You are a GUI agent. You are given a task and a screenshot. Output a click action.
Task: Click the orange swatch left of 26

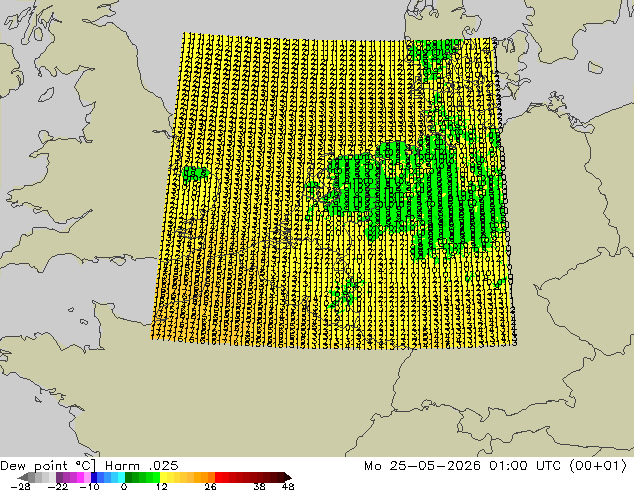pyautogui.click(x=211, y=477)
